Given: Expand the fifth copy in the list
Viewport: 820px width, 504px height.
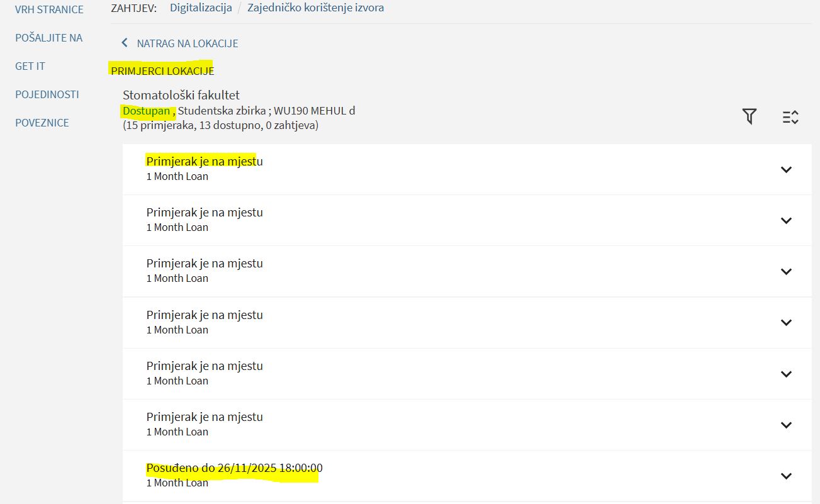Looking at the screenshot, I should [785, 374].
